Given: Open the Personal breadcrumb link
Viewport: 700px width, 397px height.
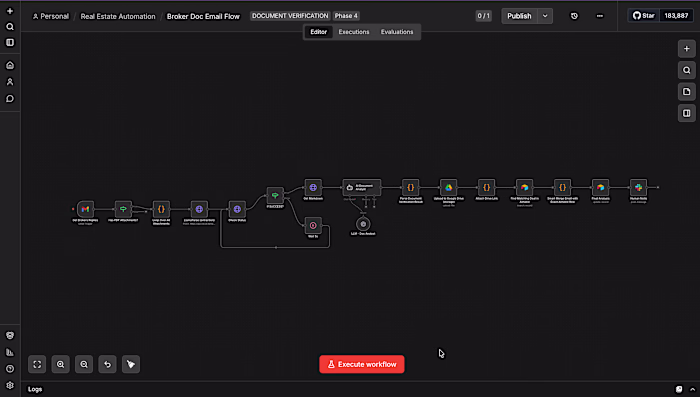Looking at the screenshot, I should pyautogui.click(x=51, y=16).
